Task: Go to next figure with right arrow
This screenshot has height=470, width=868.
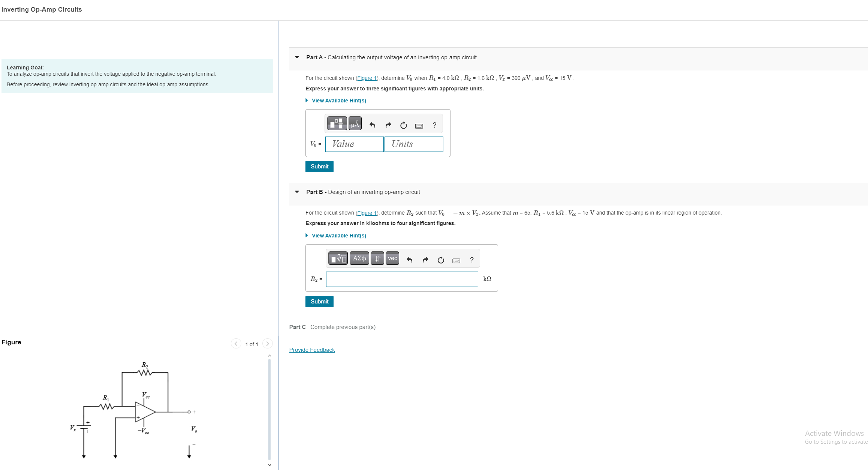Action: 267,344
